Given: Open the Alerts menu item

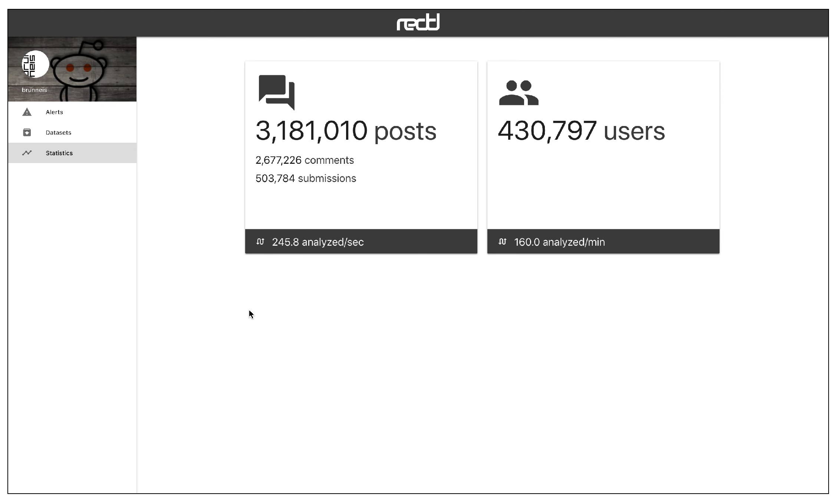Looking at the screenshot, I should [x=54, y=112].
